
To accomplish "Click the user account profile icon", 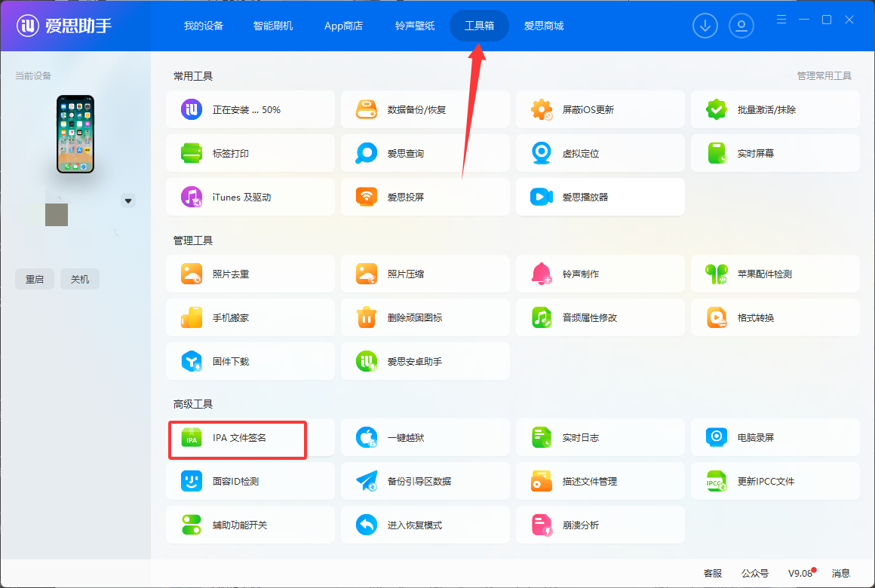I will pyautogui.click(x=741, y=26).
